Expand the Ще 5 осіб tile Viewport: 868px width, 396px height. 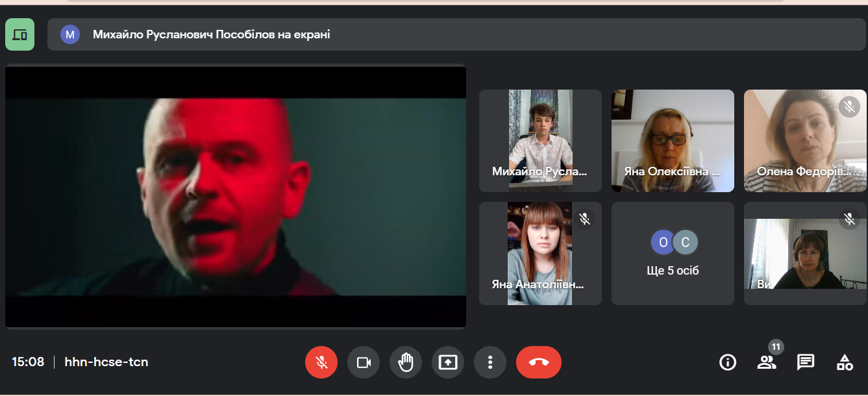pos(673,254)
